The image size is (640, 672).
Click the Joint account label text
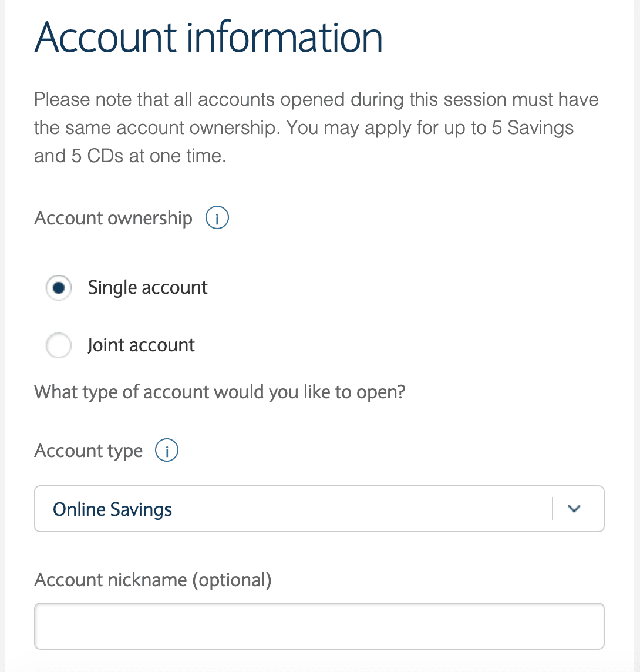(x=142, y=345)
